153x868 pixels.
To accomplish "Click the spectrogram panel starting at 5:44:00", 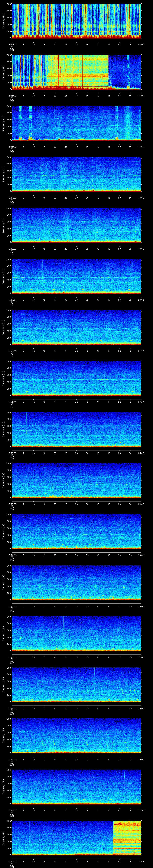I will (x=76, y=21).
